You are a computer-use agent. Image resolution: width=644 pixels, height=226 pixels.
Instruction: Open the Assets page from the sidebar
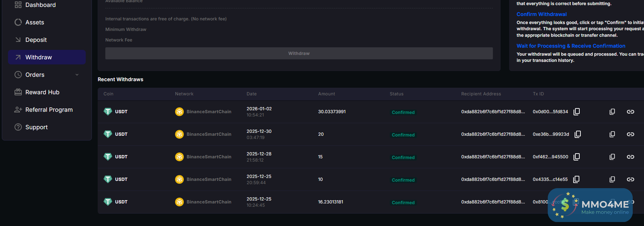click(35, 22)
